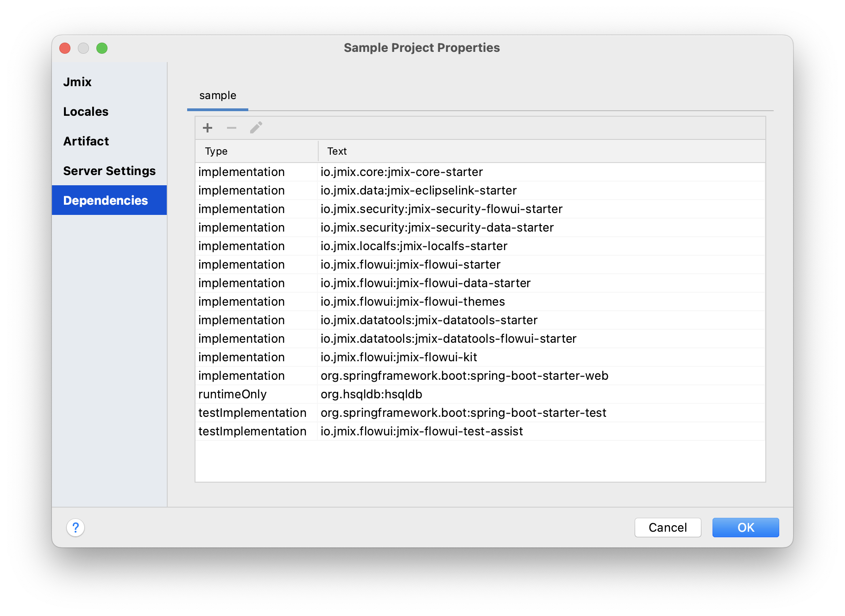The image size is (845, 616).
Task: Select io.jmix.localfs:jmix-localfs-starter row
Action: pos(480,246)
